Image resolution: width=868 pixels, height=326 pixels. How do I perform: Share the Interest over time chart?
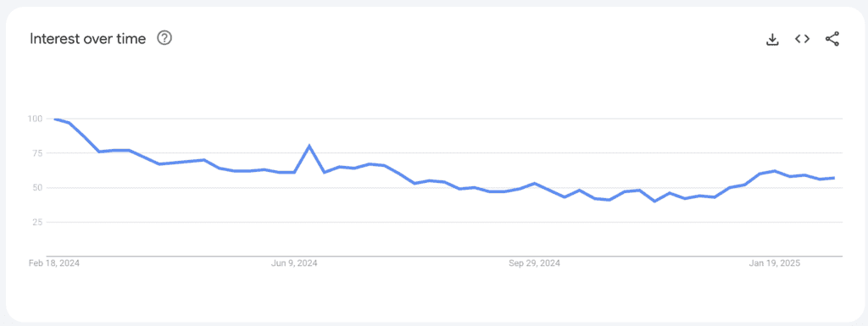[832, 39]
